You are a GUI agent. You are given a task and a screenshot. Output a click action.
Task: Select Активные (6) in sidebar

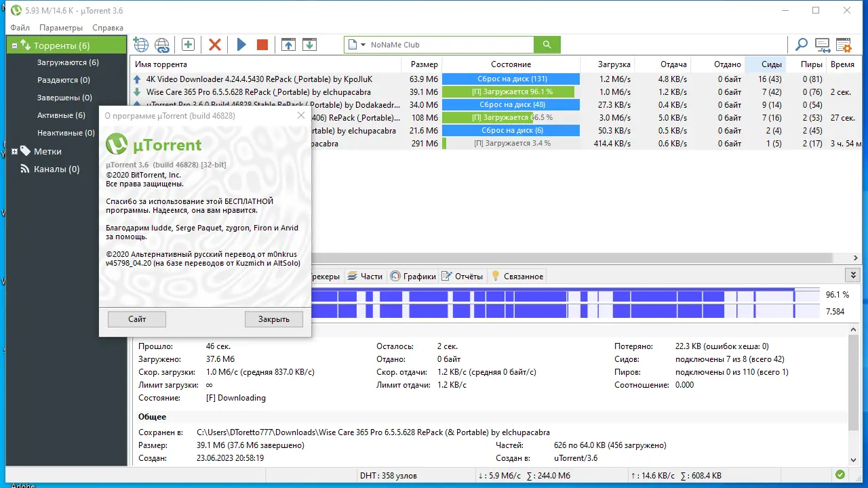coord(61,115)
